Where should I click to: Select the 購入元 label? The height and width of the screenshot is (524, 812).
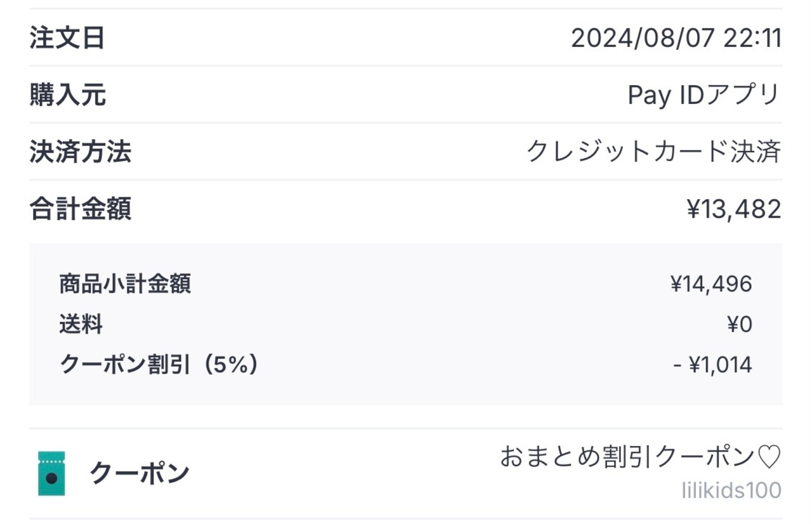67,96
